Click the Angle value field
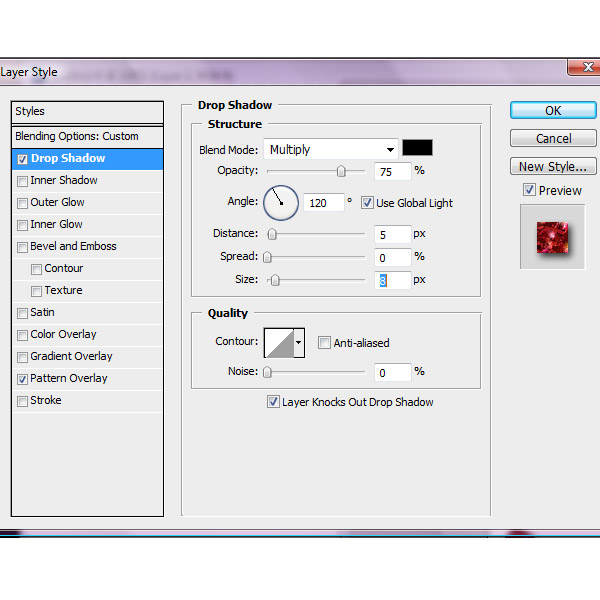 (324, 203)
